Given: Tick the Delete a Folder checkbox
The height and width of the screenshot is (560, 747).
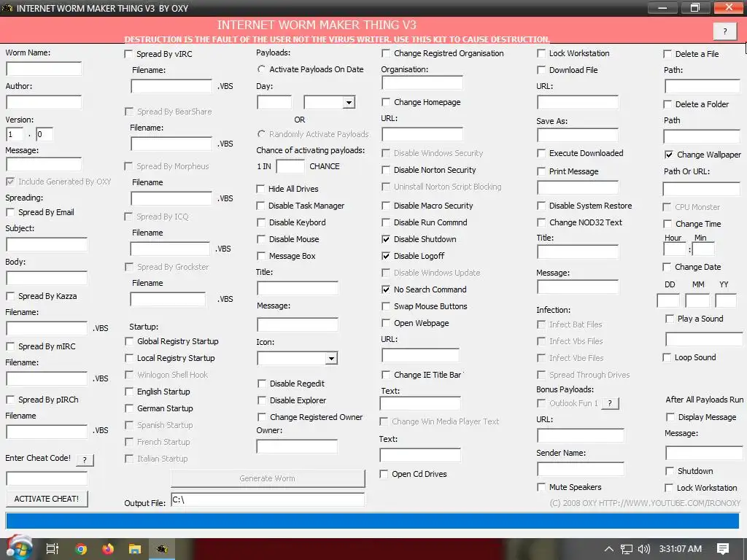Looking at the screenshot, I should click(x=667, y=104).
